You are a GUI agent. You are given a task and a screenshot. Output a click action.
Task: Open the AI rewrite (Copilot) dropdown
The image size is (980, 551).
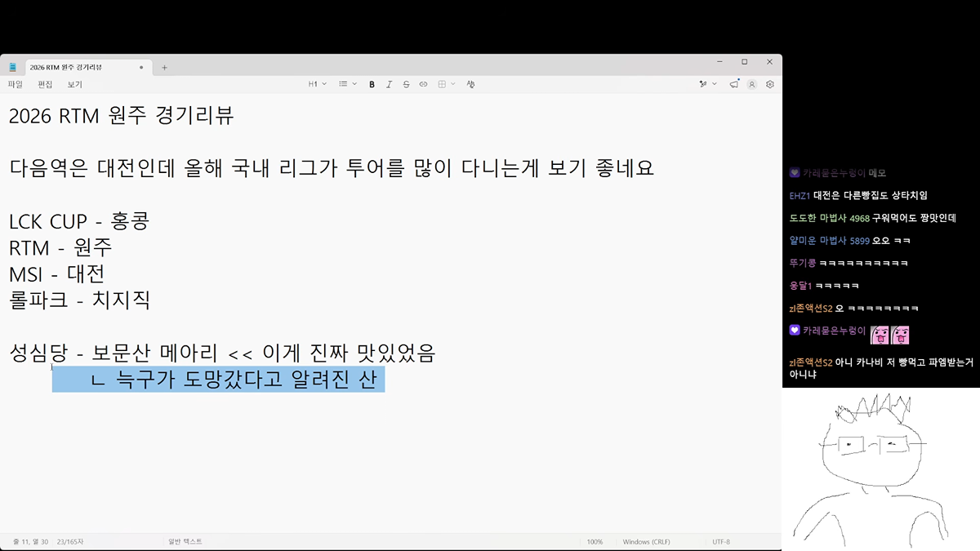click(707, 84)
